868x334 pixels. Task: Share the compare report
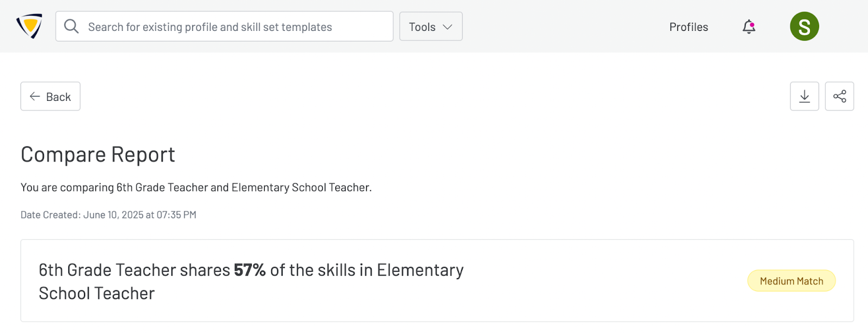(839, 97)
